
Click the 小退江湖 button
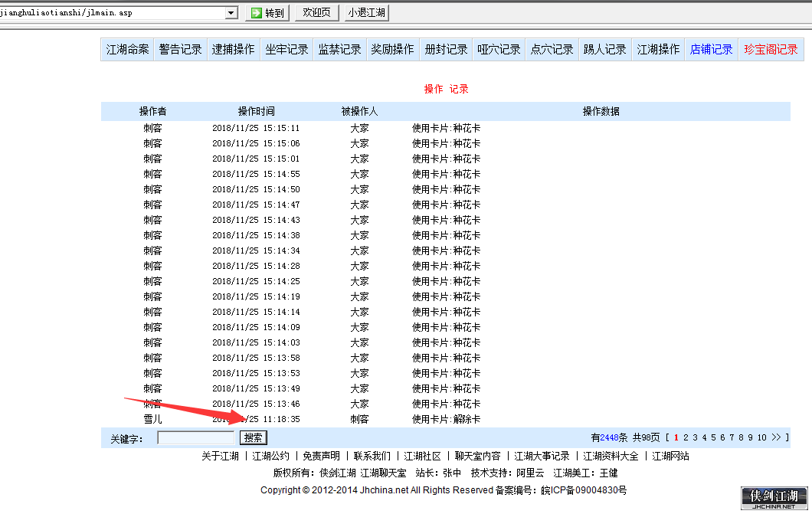[367, 12]
